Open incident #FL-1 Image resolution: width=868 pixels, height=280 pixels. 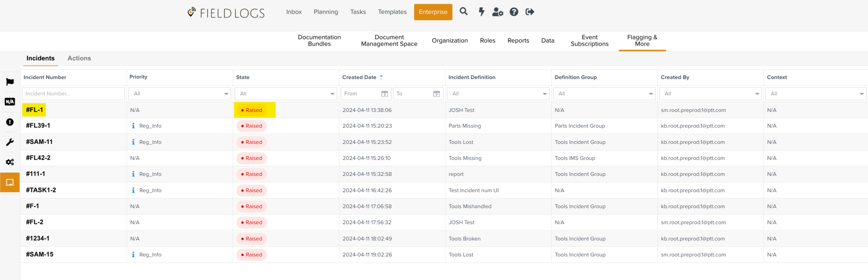tap(34, 110)
